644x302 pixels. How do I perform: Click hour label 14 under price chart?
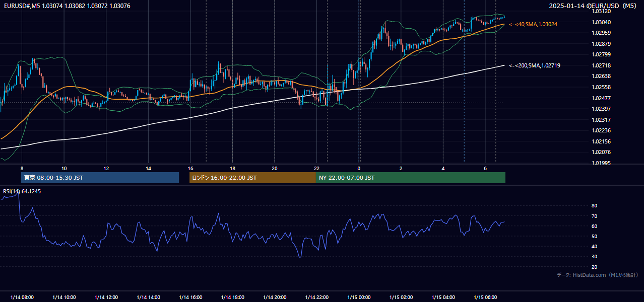148,168
